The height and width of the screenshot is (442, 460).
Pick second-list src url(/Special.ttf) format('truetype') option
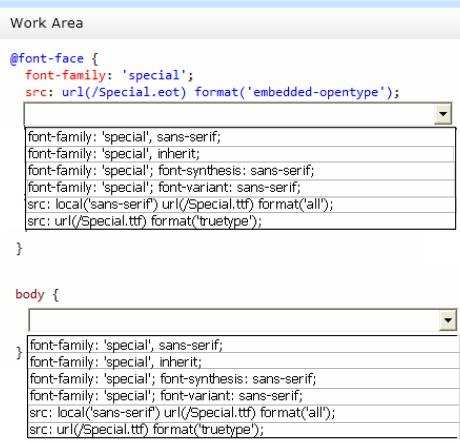point(243,430)
